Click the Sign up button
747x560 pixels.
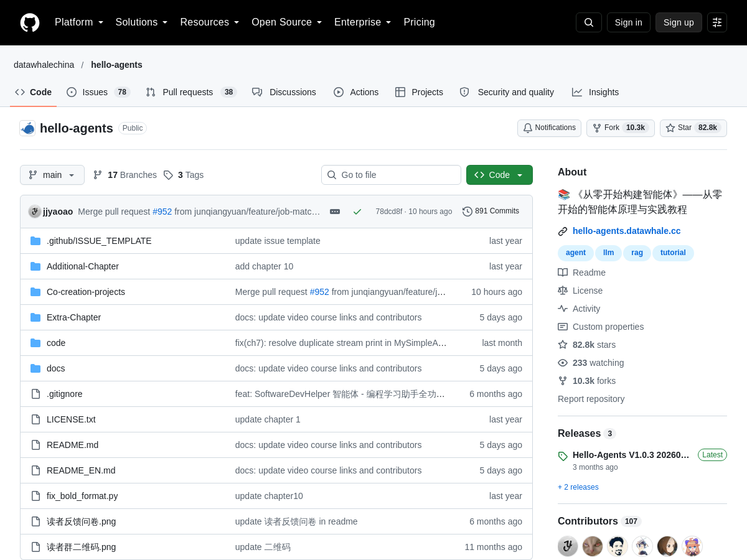[679, 22]
